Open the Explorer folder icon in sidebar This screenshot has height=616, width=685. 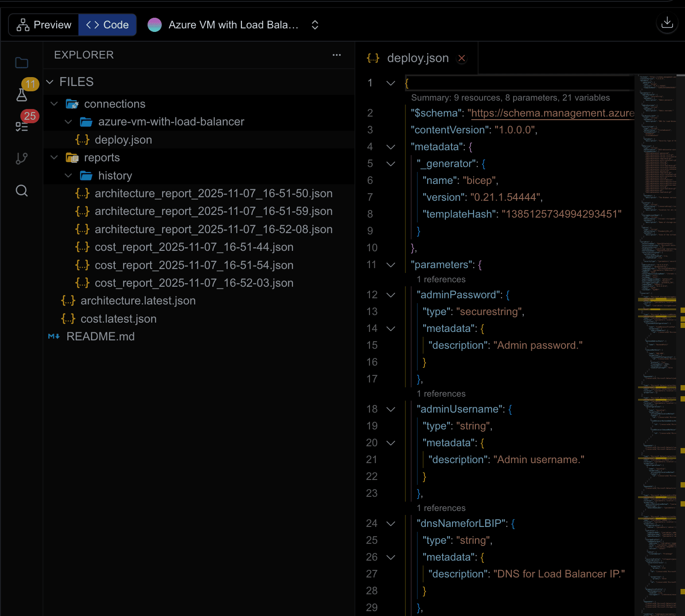22,63
